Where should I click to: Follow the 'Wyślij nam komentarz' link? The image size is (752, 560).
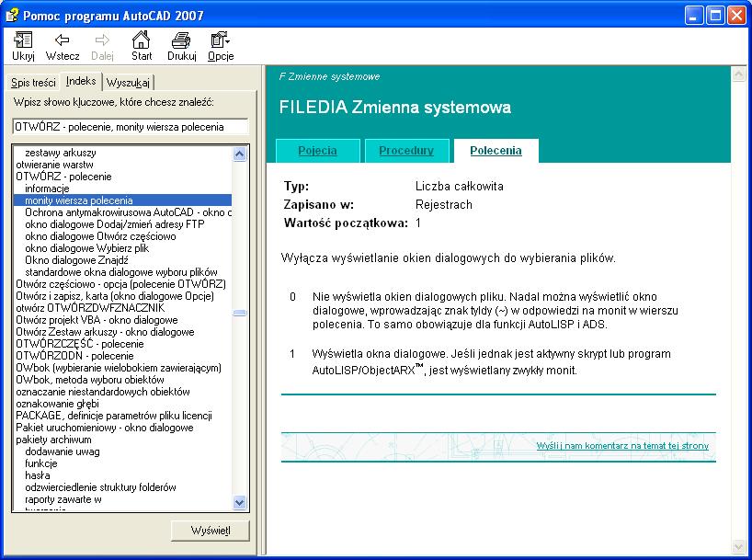[622, 446]
